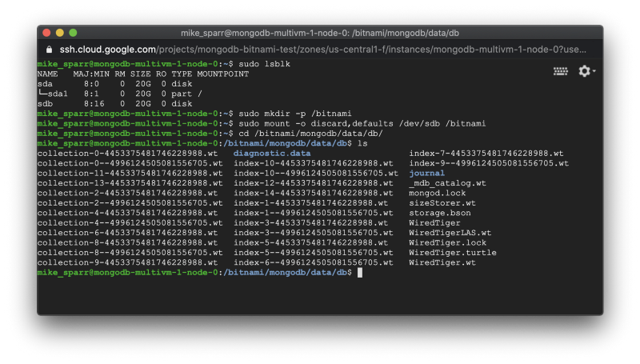Click the terminal cursor at the prompt

tap(359, 273)
